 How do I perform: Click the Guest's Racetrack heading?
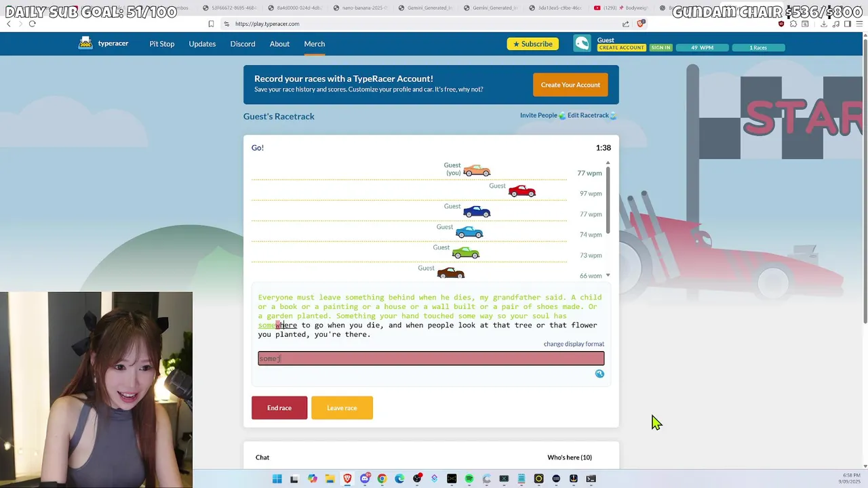pyautogui.click(x=279, y=117)
